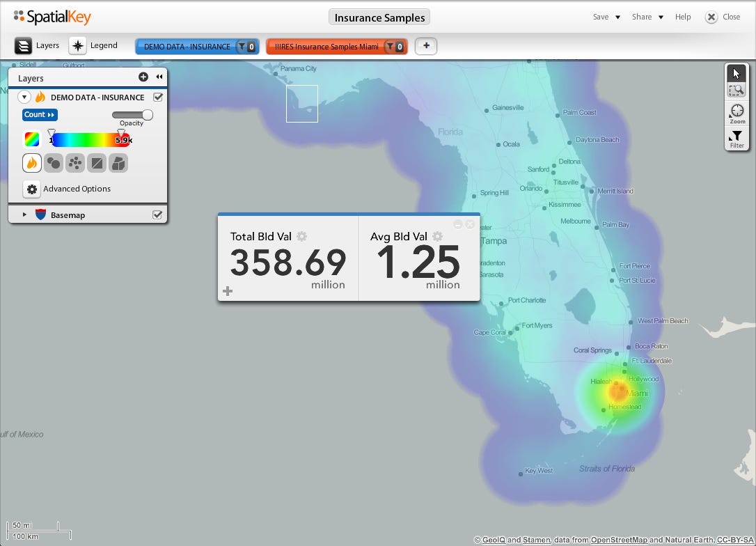Screen dimensions: 756x546
Task: Click the 5.9k maximum color range marker
Action: click(x=122, y=133)
